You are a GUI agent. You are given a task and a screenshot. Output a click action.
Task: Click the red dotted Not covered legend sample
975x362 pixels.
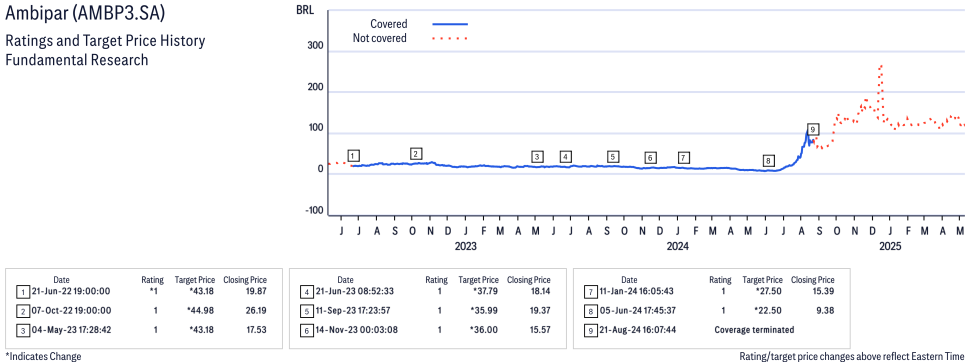[x=450, y=39]
